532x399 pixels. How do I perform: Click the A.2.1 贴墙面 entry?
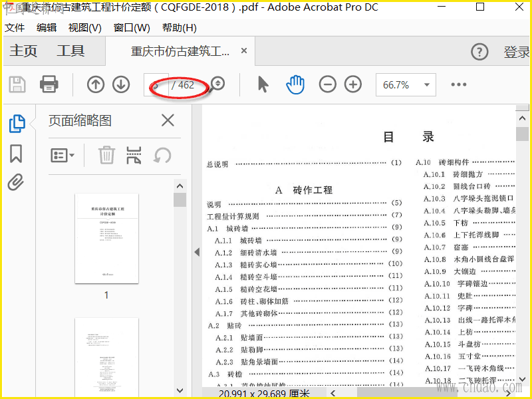tap(309, 338)
